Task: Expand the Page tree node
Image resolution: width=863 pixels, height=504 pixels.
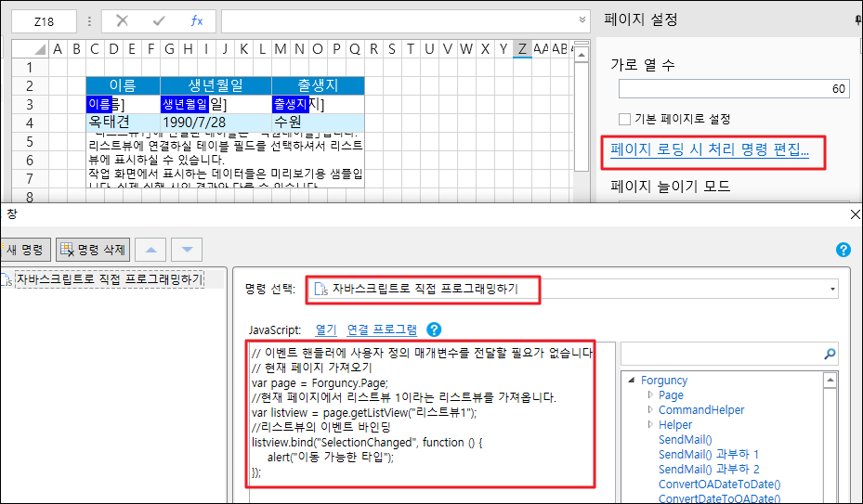Action: 650,394
